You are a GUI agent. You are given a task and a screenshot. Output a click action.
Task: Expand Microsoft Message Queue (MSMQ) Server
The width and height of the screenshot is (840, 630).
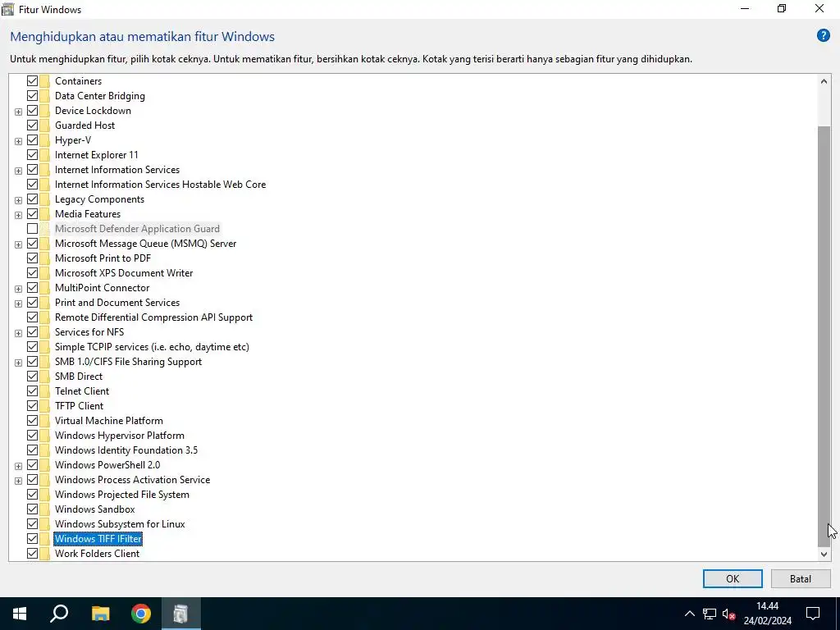(18, 244)
